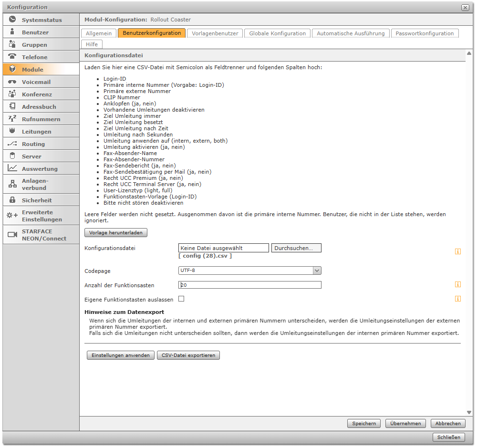Viewport: 477px width, 448px height.
Task: Open Systemstatus in the sidebar
Action: tap(41, 20)
